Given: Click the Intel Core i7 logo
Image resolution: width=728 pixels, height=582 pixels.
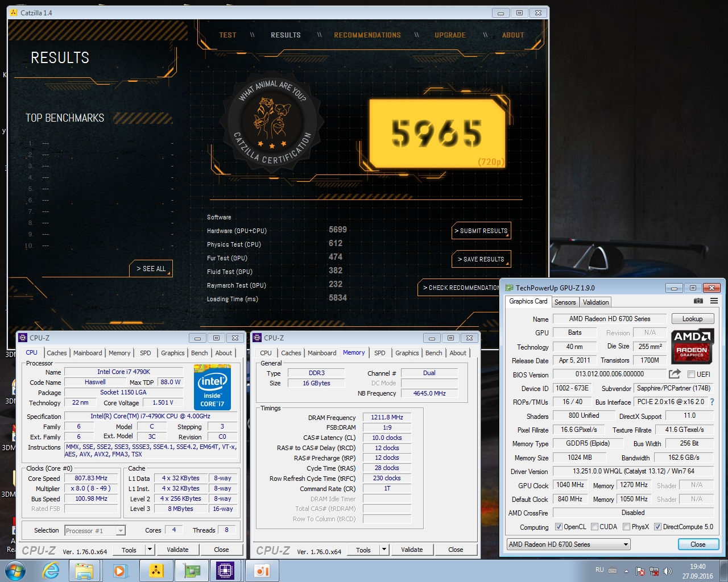Looking at the screenshot, I should pos(213,388).
